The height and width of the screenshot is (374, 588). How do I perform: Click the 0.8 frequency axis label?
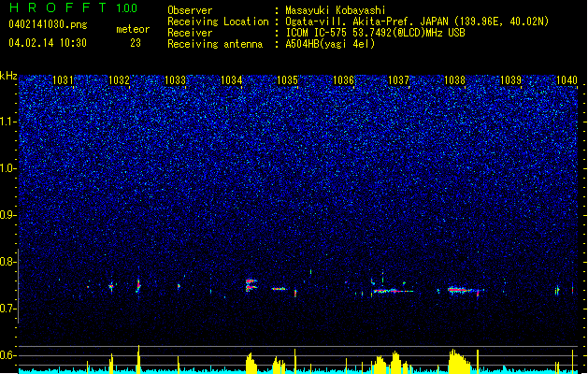tap(8, 262)
